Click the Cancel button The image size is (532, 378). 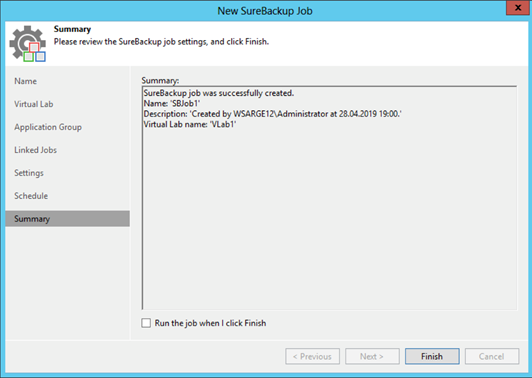tap(492, 356)
